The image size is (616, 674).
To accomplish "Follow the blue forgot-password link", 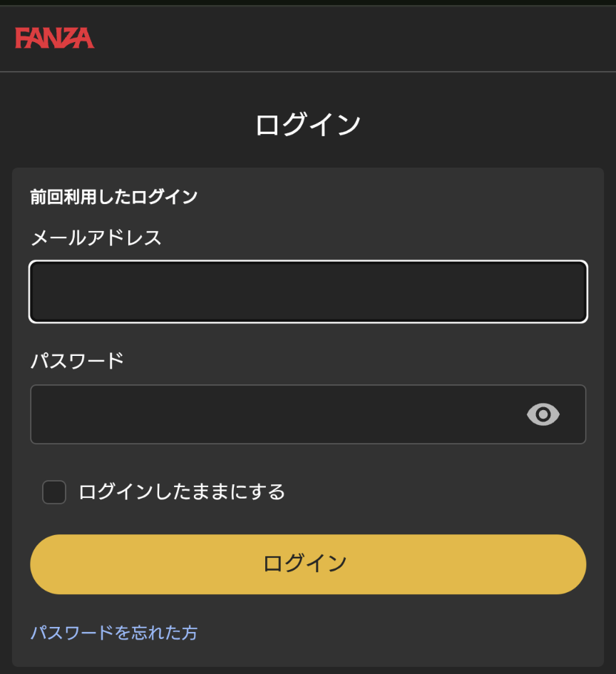I will tap(114, 633).
